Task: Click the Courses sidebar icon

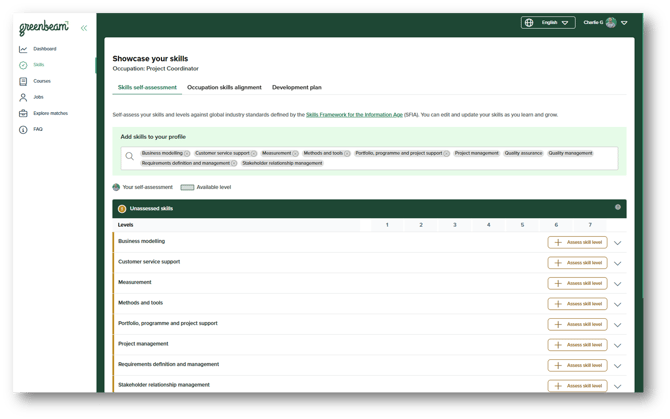Action: [x=23, y=81]
